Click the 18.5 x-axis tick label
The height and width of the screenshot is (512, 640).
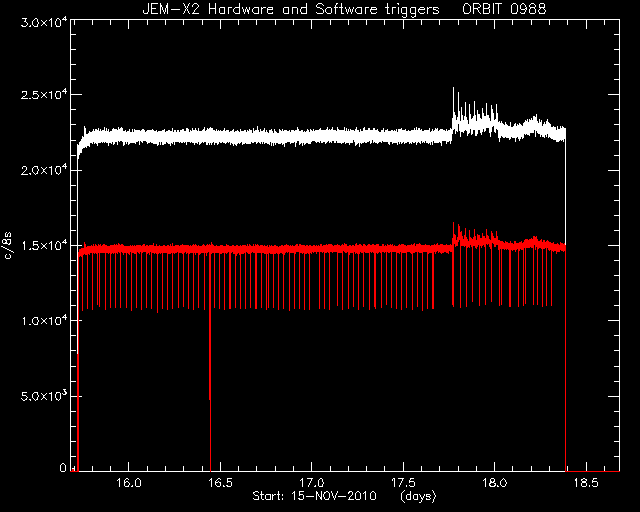(x=586, y=483)
